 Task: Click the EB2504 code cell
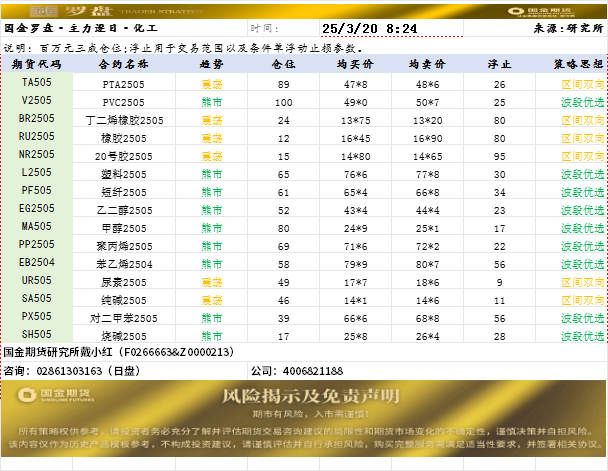click(37, 262)
